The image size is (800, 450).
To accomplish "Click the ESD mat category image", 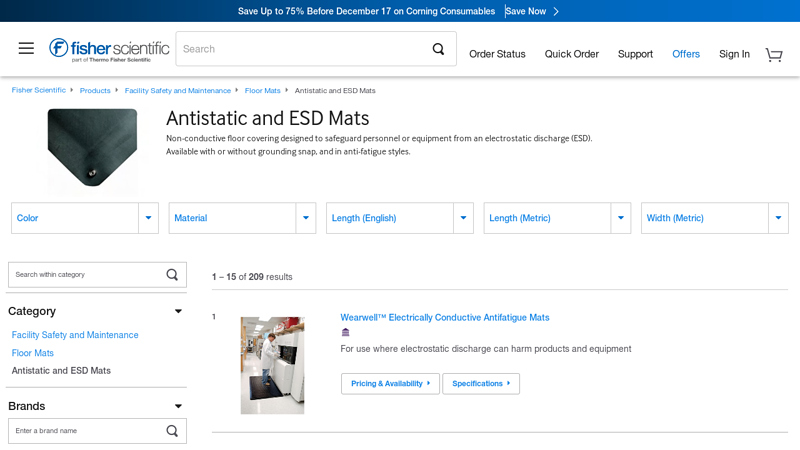I will tap(92, 148).
